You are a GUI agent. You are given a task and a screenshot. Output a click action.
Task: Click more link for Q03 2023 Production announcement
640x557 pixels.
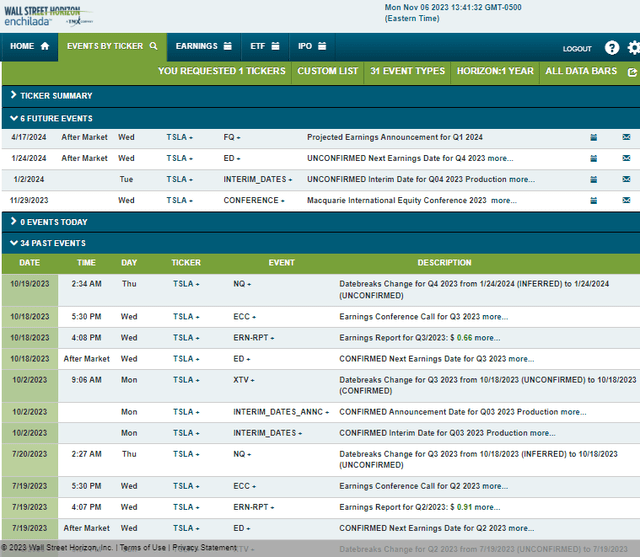tap(573, 412)
